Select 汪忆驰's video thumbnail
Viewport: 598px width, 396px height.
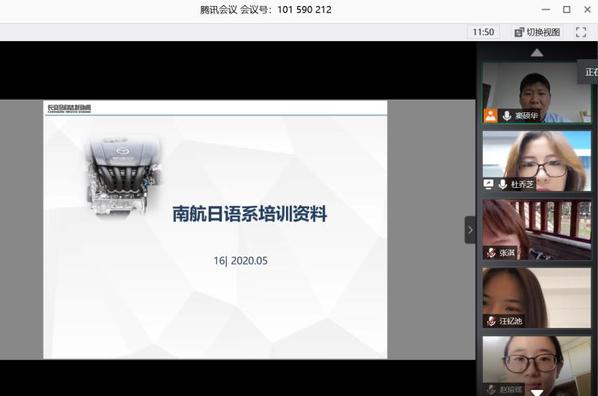click(537, 298)
